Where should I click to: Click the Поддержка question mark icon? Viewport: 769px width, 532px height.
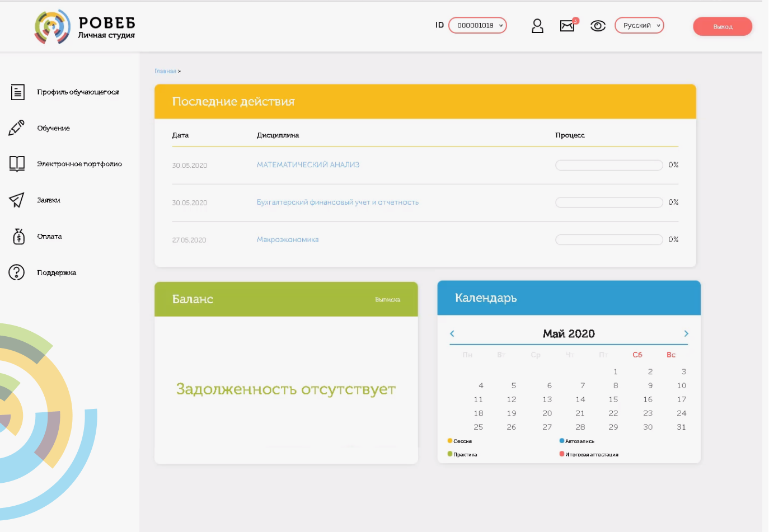coord(17,272)
